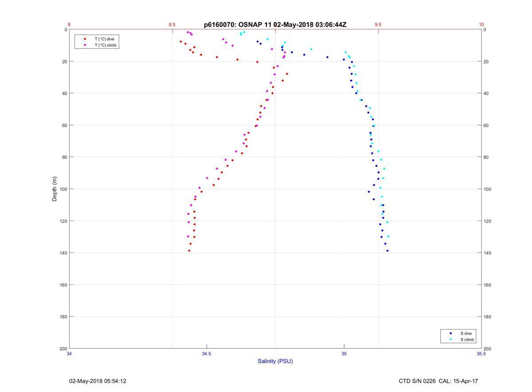This screenshot has height=392, width=532.
Task: Click the red temperature tick label '9.5'
Action: pyautogui.click(x=378, y=25)
